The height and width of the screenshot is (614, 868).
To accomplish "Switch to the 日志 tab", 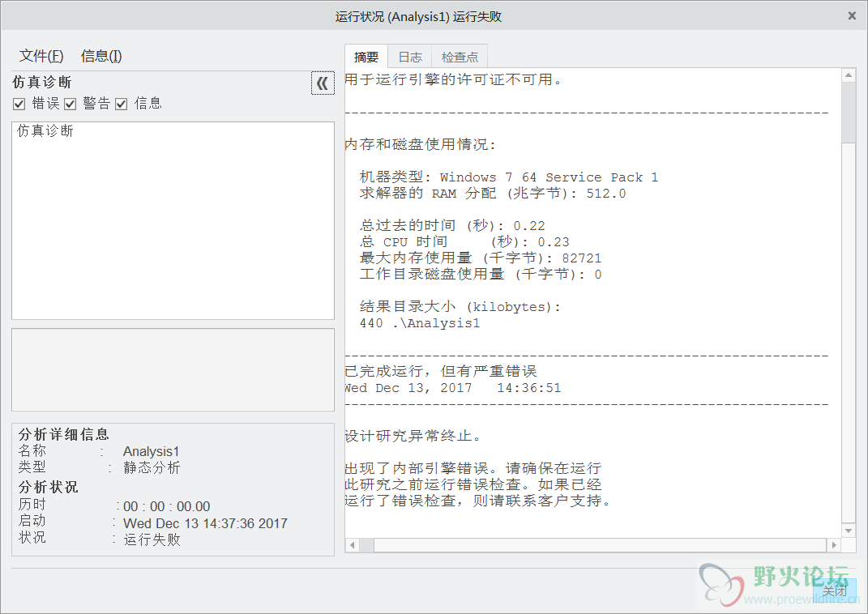I will 409,57.
